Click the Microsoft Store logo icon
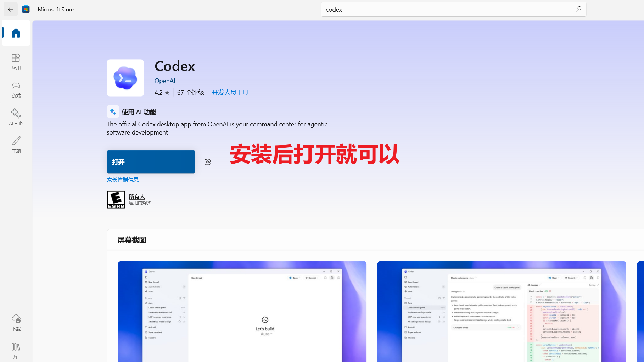644x362 pixels. [x=26, y=9]
